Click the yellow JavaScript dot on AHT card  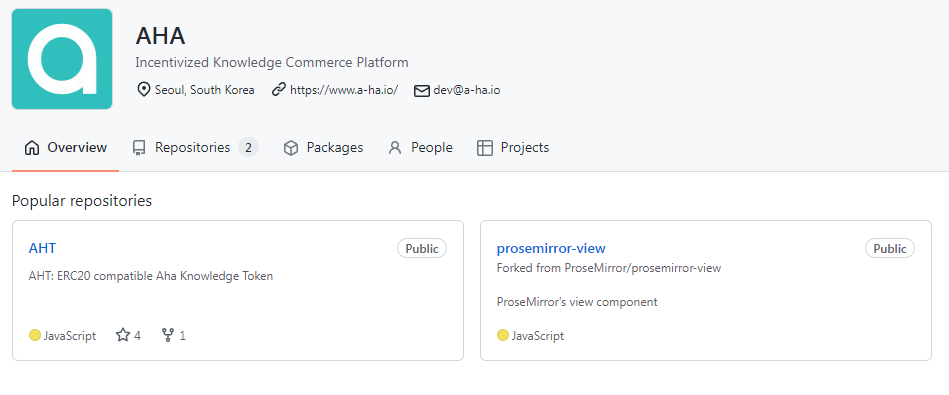[x=34, y=335]
